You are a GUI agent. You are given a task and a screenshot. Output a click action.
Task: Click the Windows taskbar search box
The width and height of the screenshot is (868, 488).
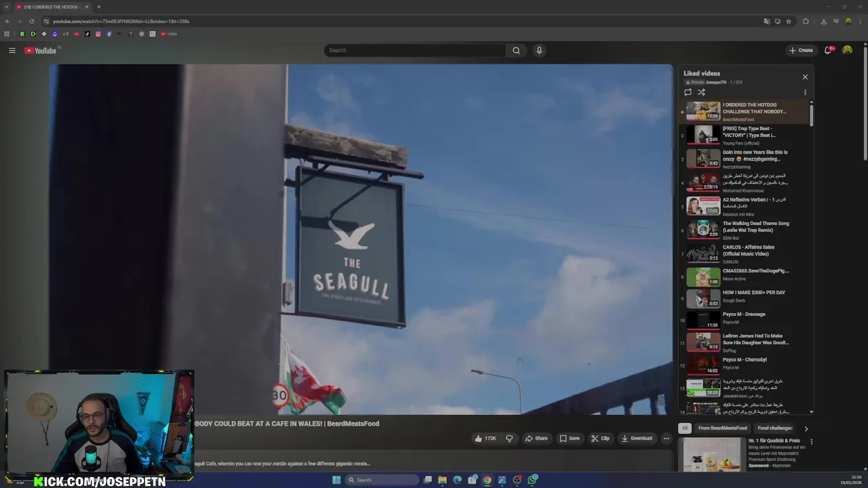tap(382, 480)
